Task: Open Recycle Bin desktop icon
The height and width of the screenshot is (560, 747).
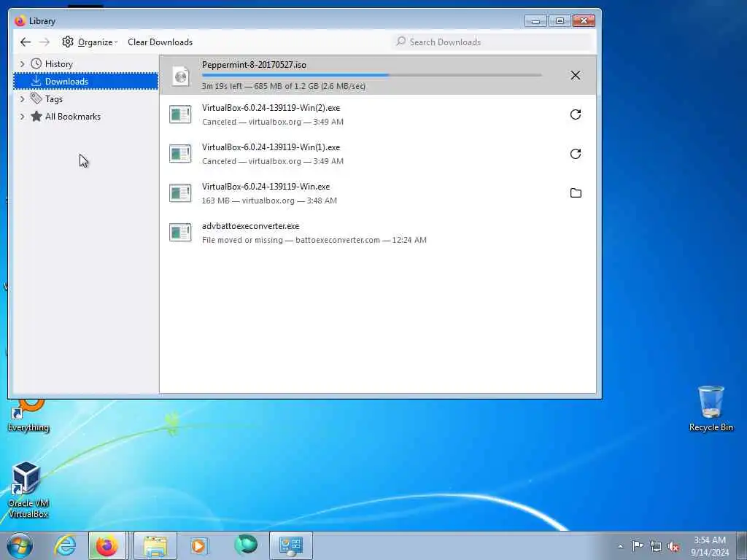Action: [x=711, y=409]
